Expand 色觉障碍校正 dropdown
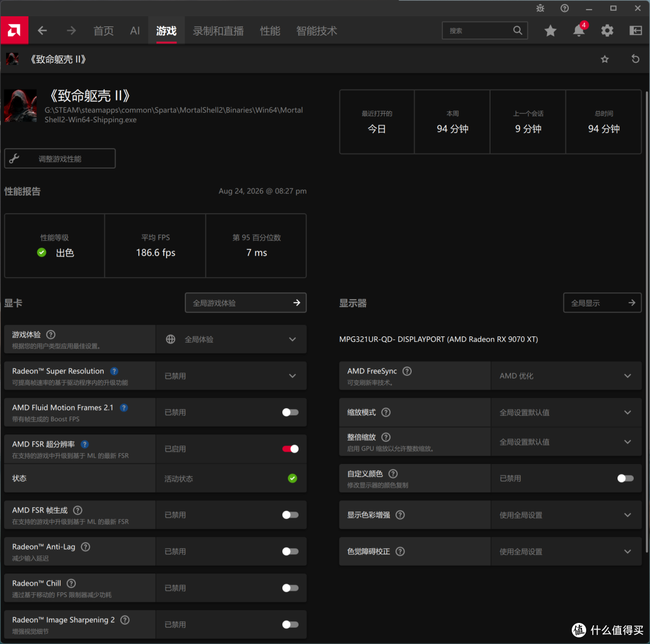650x644 pixels. 566,551
